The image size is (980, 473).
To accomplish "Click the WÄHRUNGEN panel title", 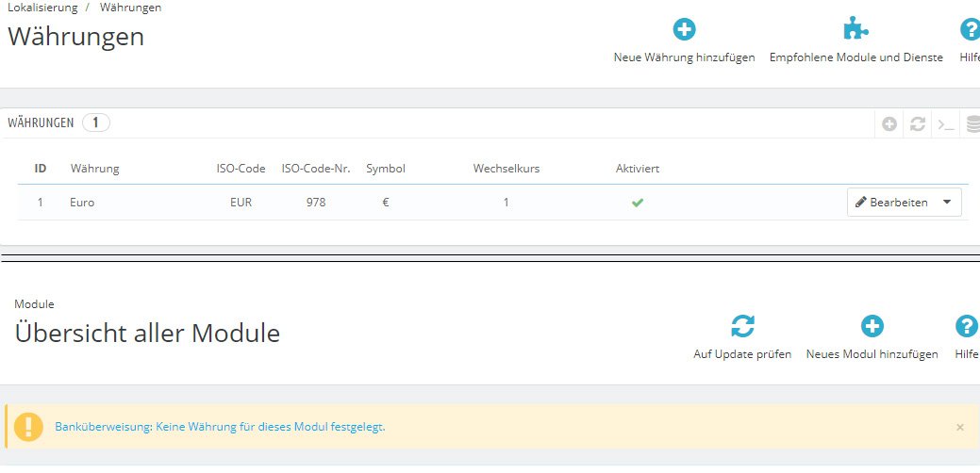I will (x=41, y=122).
